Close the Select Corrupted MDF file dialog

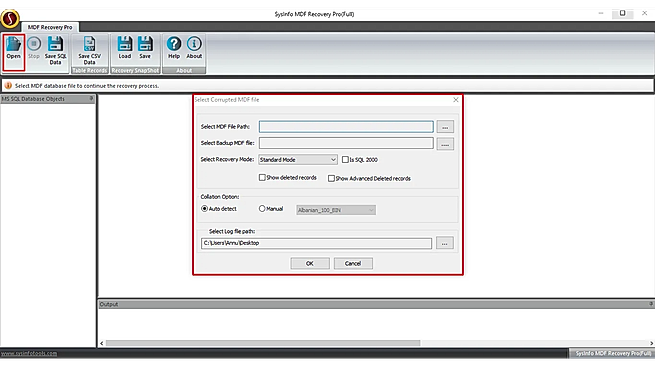coord(456,100)
